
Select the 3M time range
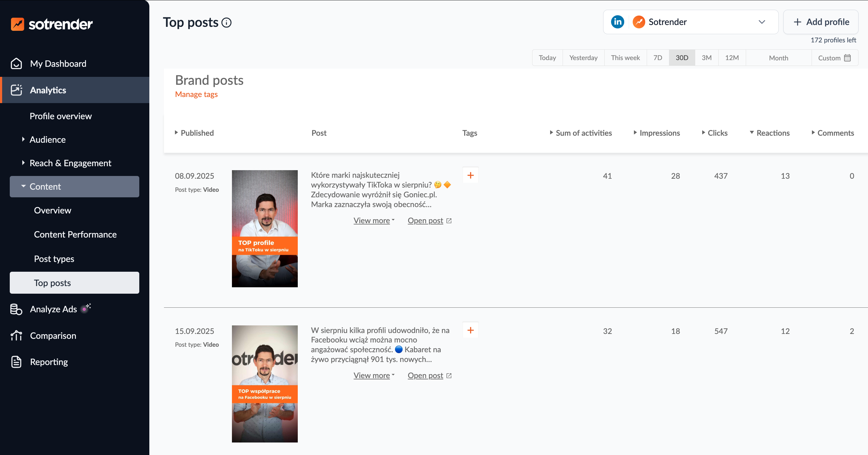[x=706, y=58]
